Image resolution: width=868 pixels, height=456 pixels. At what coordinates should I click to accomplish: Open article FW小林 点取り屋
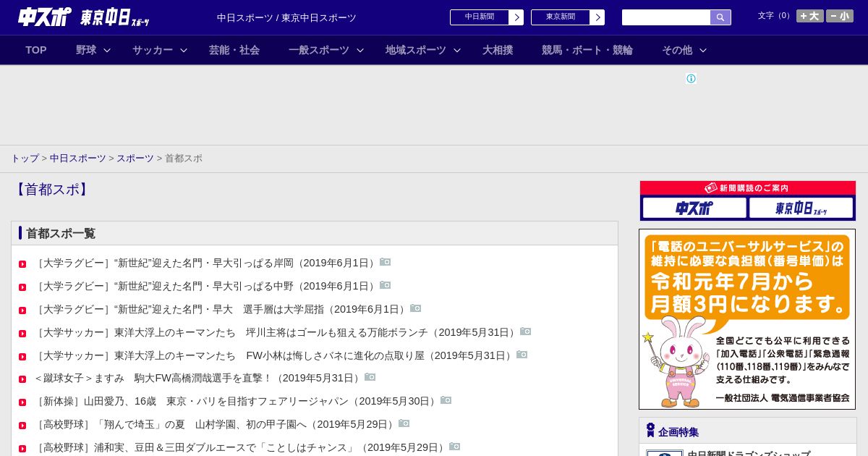275,356
